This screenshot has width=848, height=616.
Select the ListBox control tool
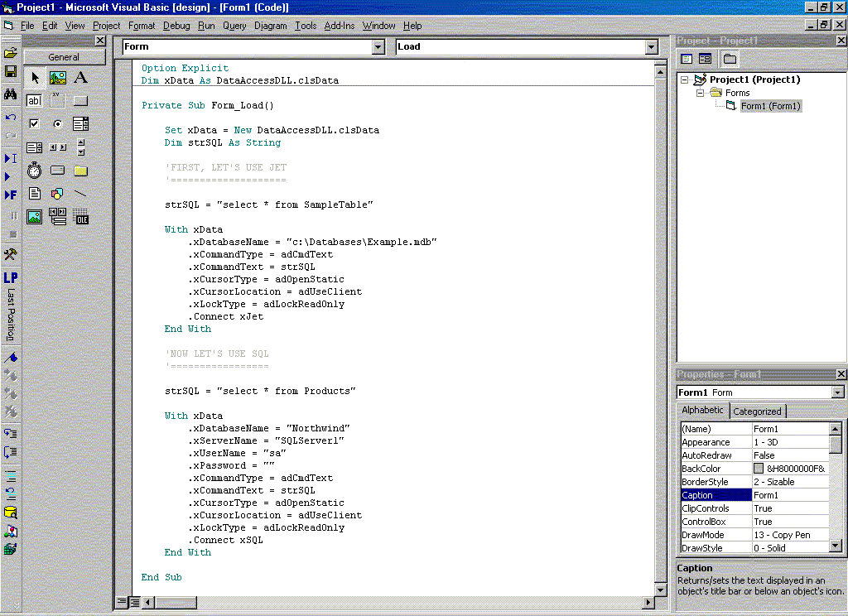(35, 147)
